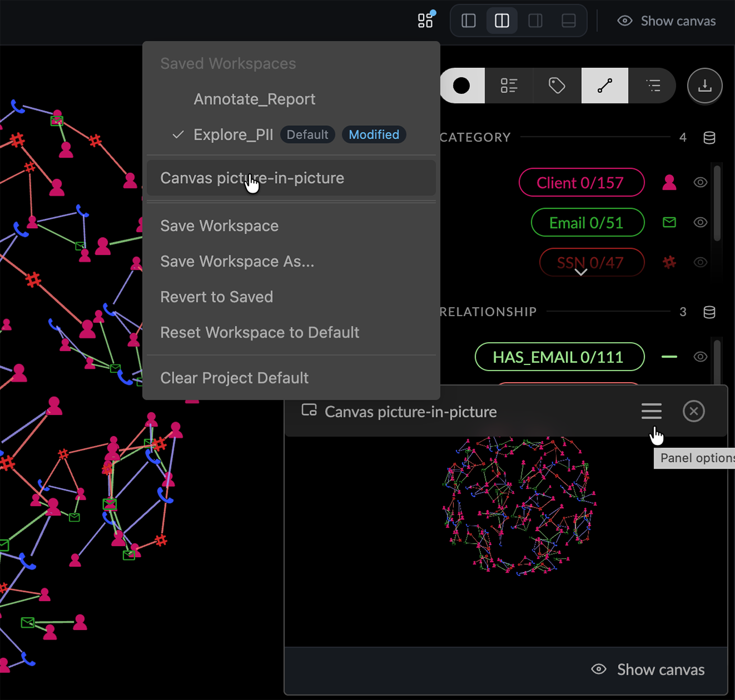Image resolution: width=735 pixels, height=700 pixels.
Task: Open the workspaces menu icon
Action: (x=425, y=21)
